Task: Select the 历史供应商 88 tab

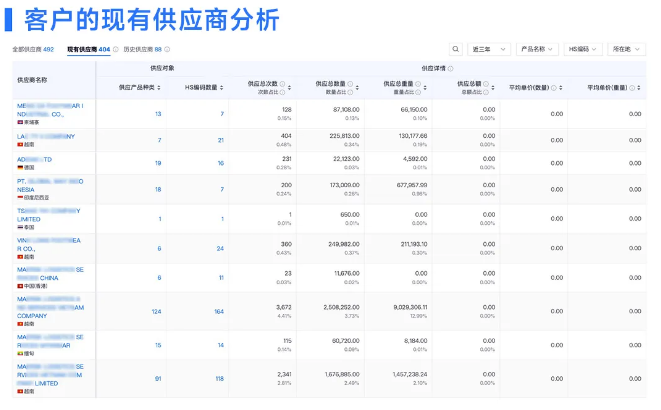Action: pyautogui.click(x=144, y=49)
